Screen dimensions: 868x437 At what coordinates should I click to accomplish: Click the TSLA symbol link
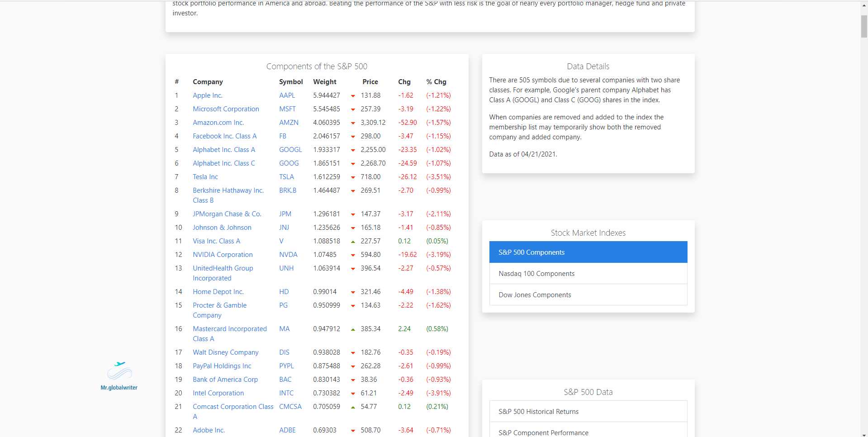[286, 177]
